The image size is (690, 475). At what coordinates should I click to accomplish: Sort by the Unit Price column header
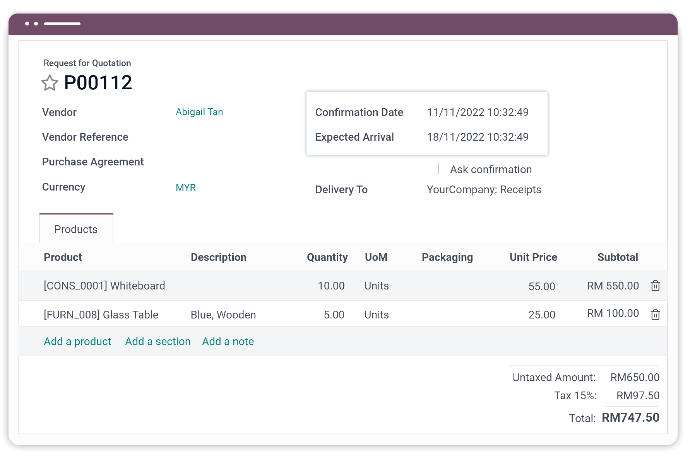(533, 257)
